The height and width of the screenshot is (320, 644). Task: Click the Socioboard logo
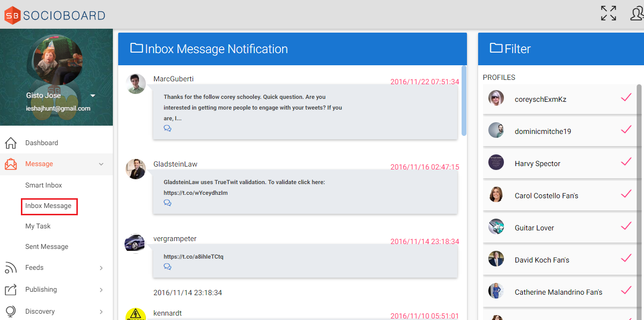coord(55,15)
